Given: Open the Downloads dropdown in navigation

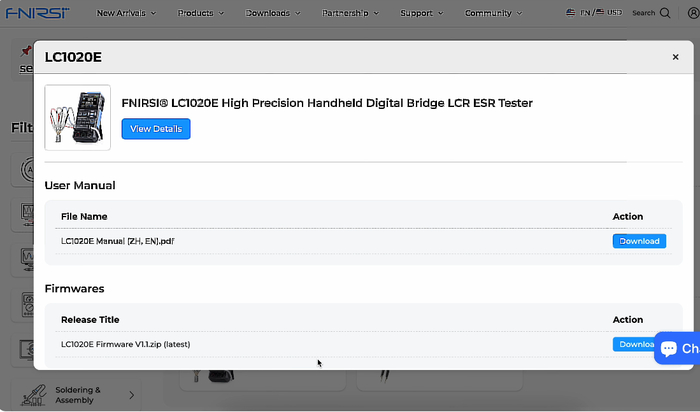Looking at the screenshot, I should click(x=273, y=14).
